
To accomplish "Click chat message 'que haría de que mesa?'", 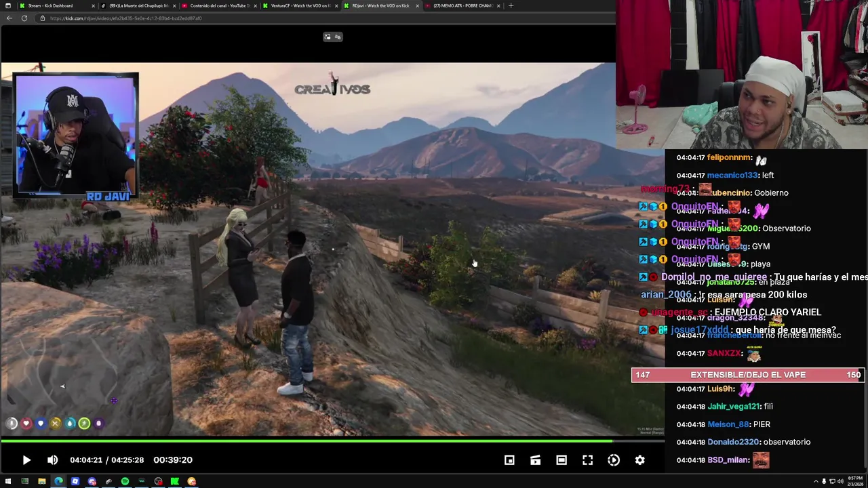I will pos(785,330).
